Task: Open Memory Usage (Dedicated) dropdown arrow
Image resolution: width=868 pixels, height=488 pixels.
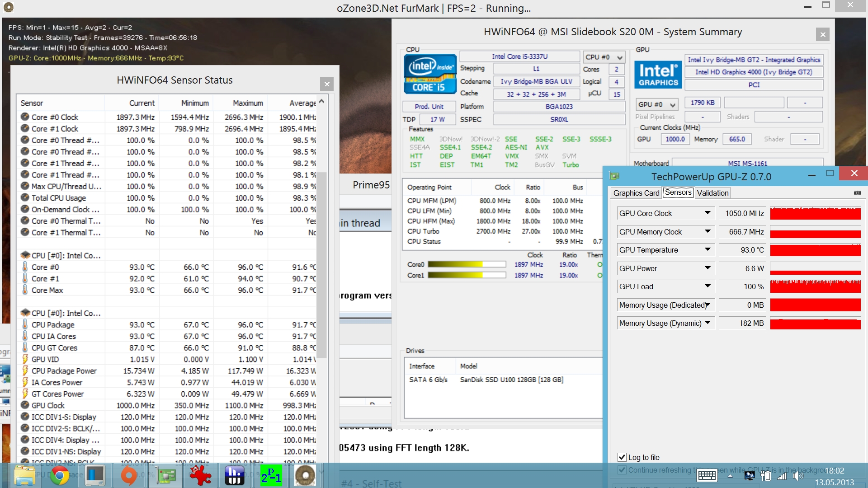Action: point(708,305)
